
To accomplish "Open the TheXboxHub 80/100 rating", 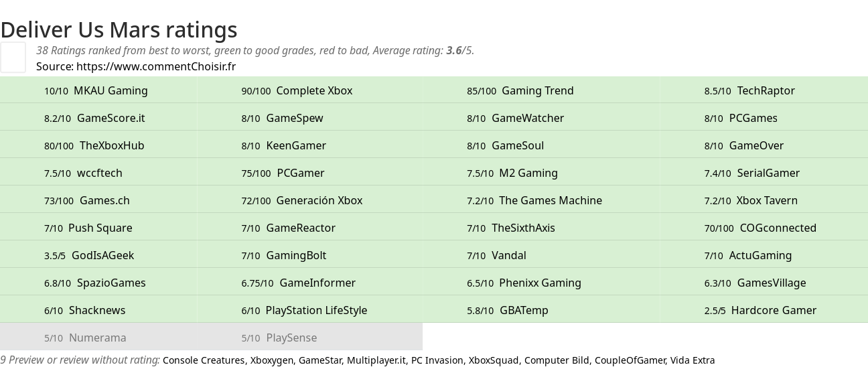I will pos(94,145).
